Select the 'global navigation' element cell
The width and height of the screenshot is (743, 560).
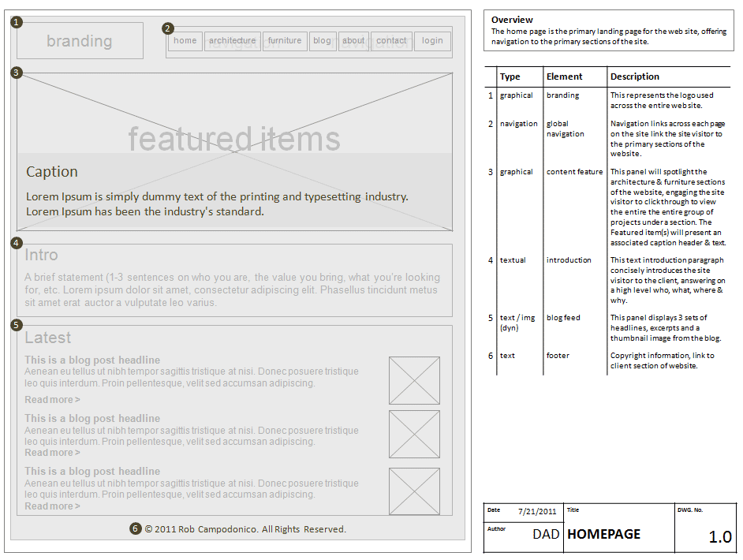coord(566,129)
